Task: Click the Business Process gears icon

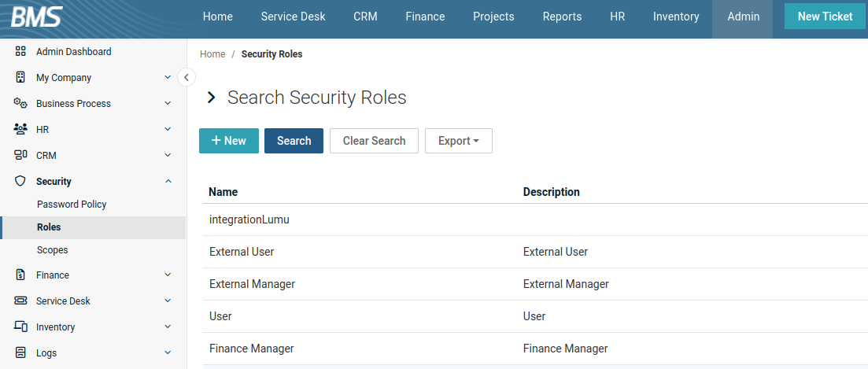Action: tap(21, 104)
